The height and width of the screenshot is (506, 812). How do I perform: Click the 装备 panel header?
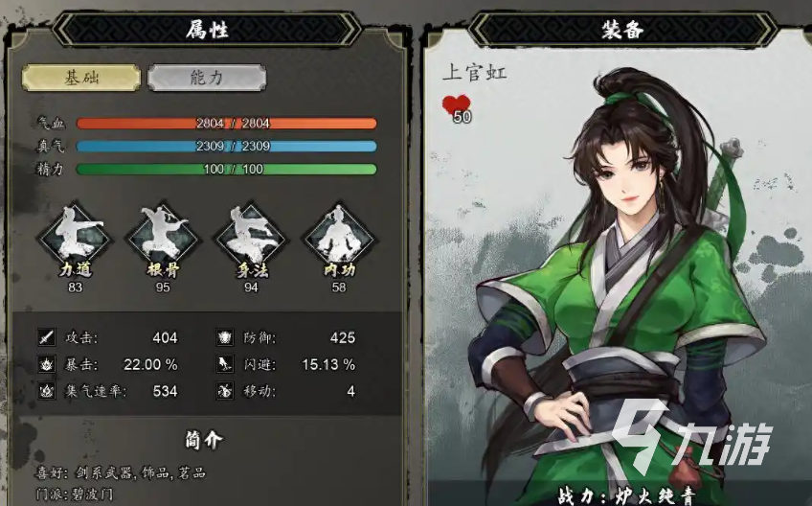click(x=622, y=29)
